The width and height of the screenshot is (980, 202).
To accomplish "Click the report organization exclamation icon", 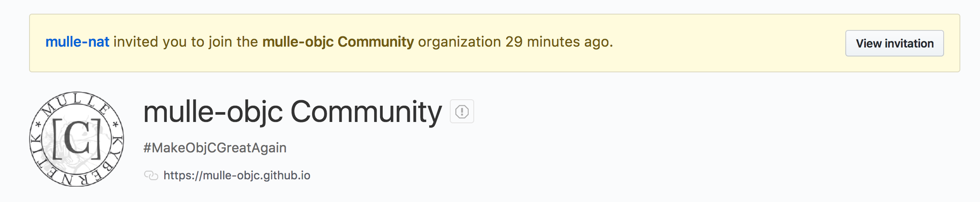I will click(462, 112).
